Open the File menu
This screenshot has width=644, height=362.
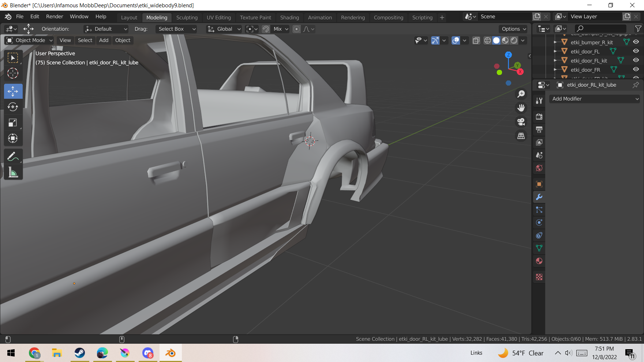pos(20,16)
